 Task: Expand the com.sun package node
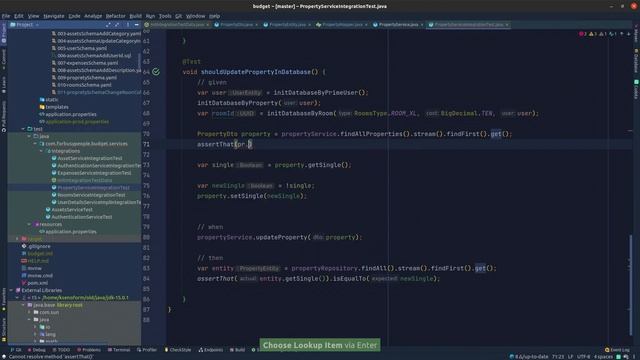pyautogui.click(x=29, y=313)
